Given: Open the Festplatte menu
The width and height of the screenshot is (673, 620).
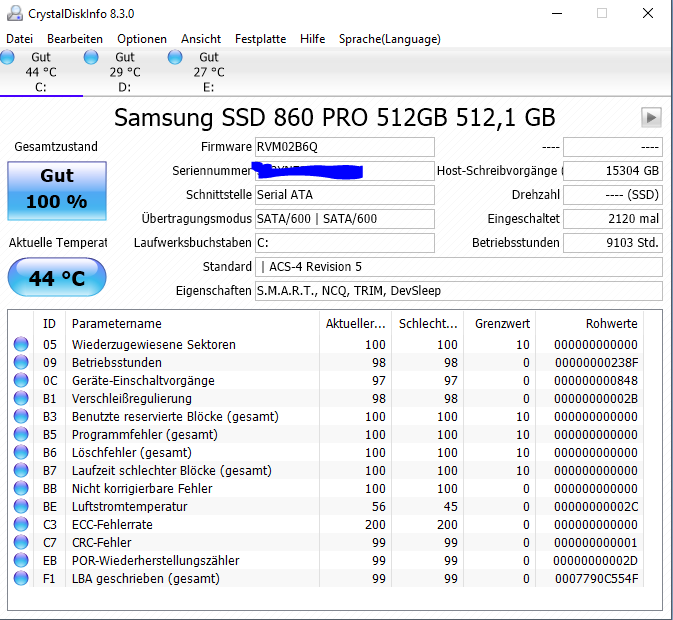Looking at the screenshot, I should click(x=260, y=39).
